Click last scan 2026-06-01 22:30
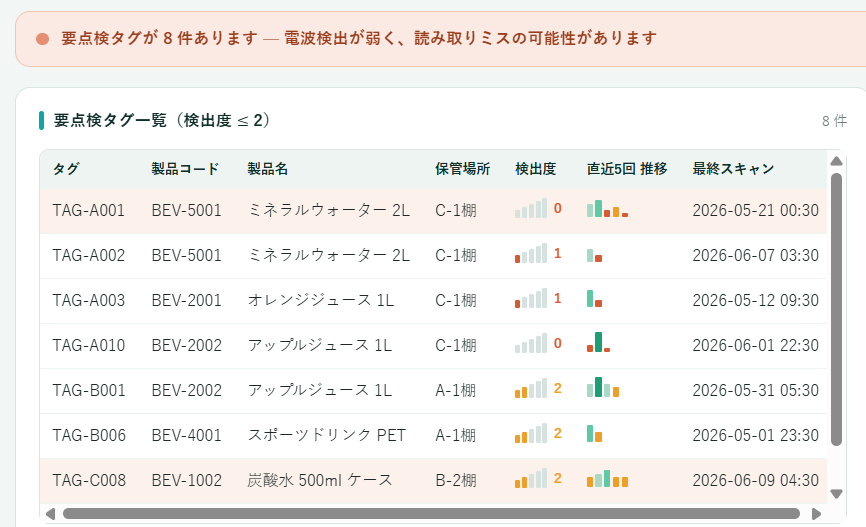Viewport: 866px width, 527px height. click(x=755, y=345)
